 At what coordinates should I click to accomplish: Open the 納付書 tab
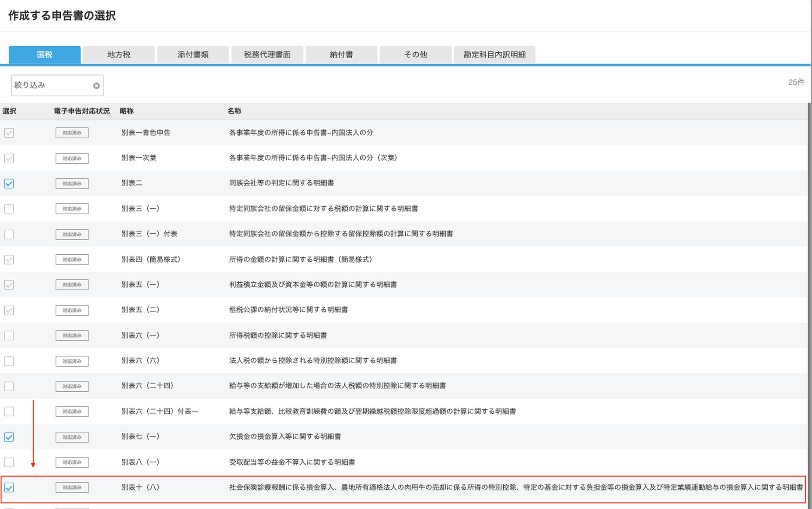(x=341, y=55)
